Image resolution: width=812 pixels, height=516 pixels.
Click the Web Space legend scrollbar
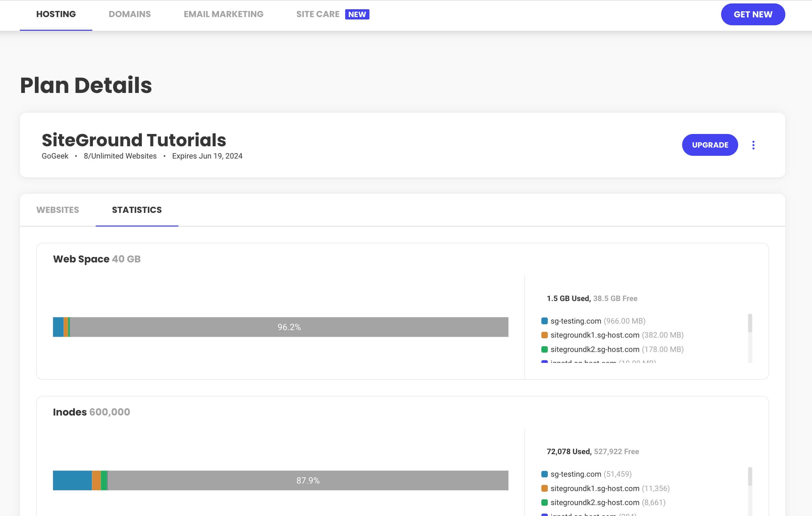point(750,323)
